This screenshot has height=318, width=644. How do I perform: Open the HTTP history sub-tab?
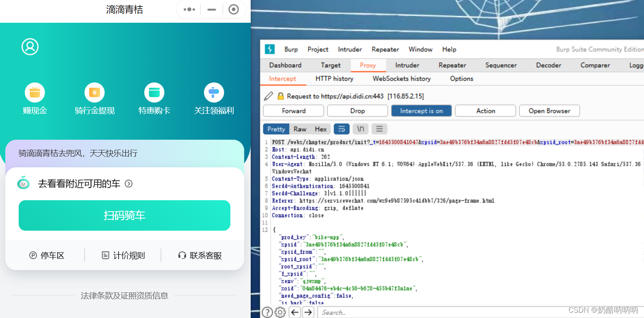tap(334, 79)
